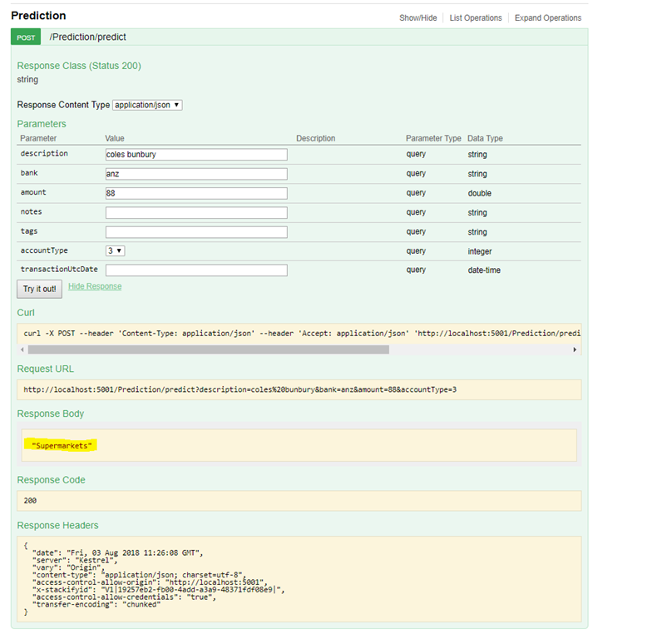Click the Curl horizontal scrollbar thumb
Screen dimensions: 672x639
pos(208,350)
